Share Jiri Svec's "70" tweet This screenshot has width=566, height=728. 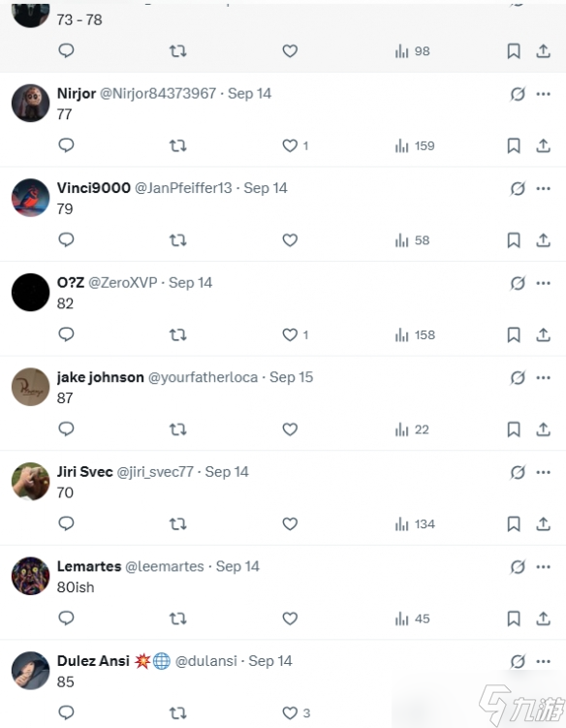(x=544, y=523)
